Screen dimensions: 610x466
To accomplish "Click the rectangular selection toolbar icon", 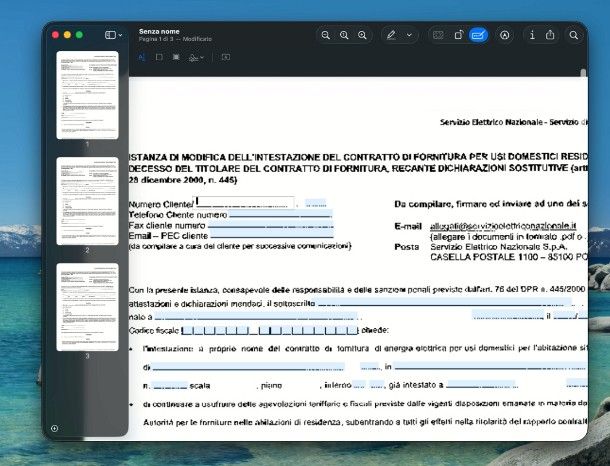I will [x=438, y=35].
